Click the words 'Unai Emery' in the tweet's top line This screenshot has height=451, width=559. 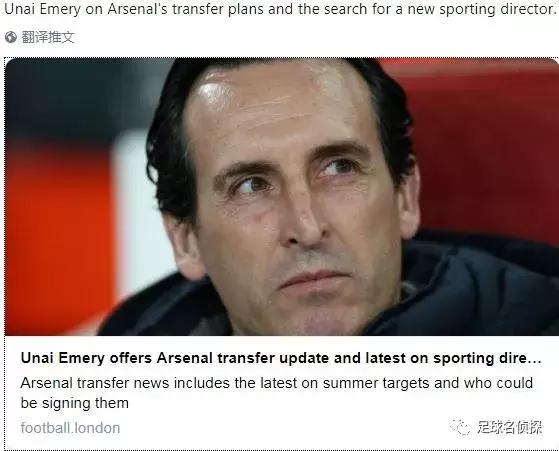[43, 9]
